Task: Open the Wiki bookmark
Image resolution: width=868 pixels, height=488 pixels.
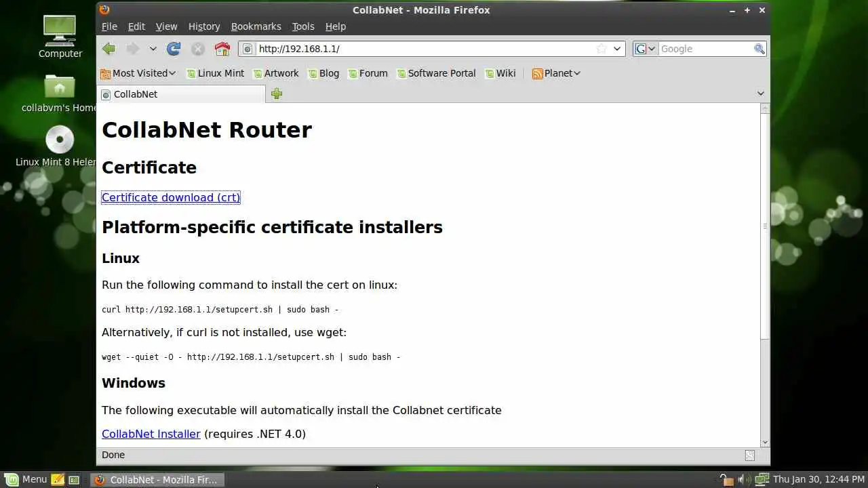Action: [x=500, y=73]
